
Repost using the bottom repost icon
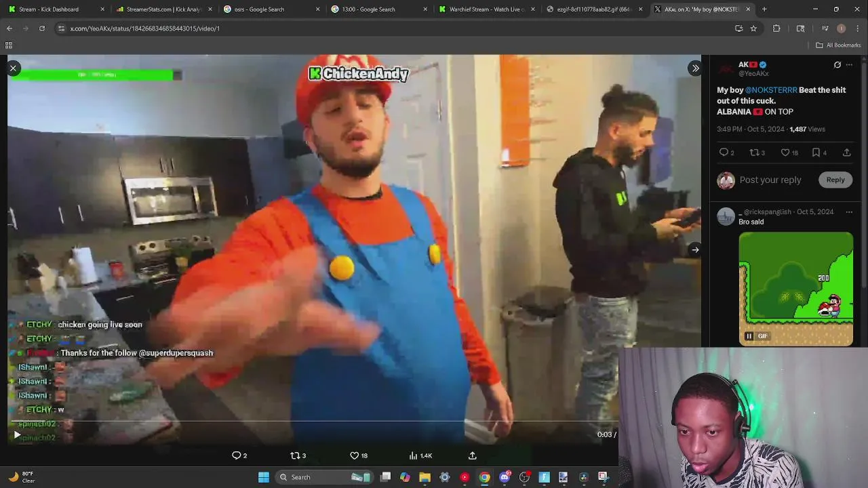coord(298,455)
